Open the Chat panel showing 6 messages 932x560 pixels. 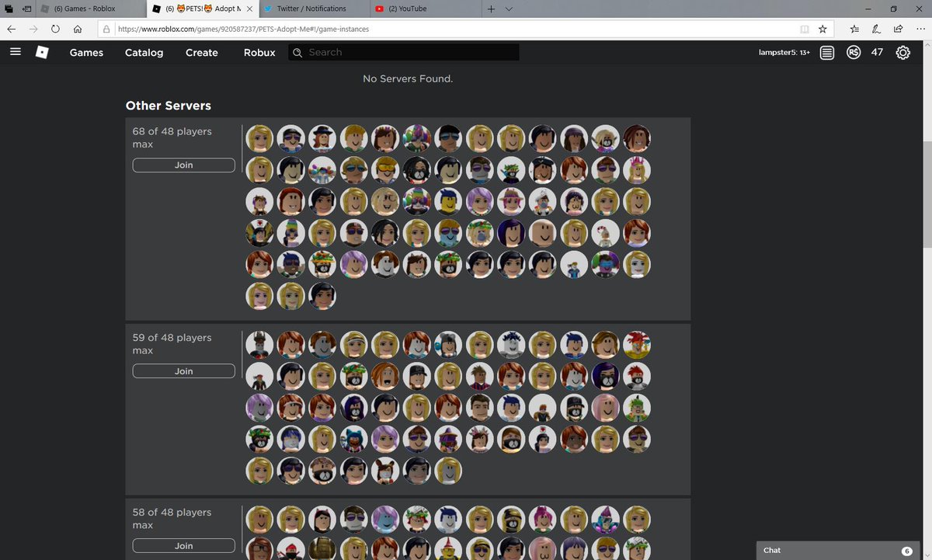click(836, 550)
